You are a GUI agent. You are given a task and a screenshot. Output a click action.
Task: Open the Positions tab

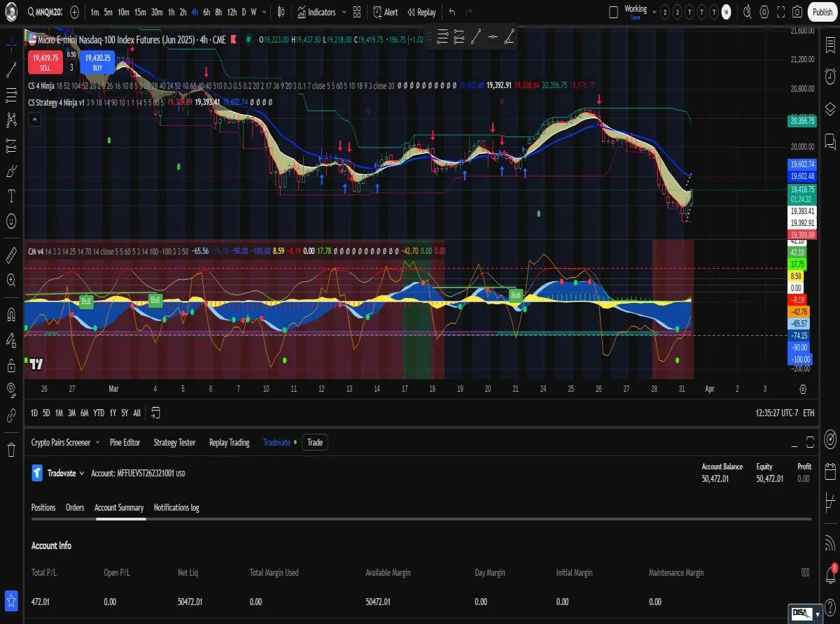pos(43,507)
